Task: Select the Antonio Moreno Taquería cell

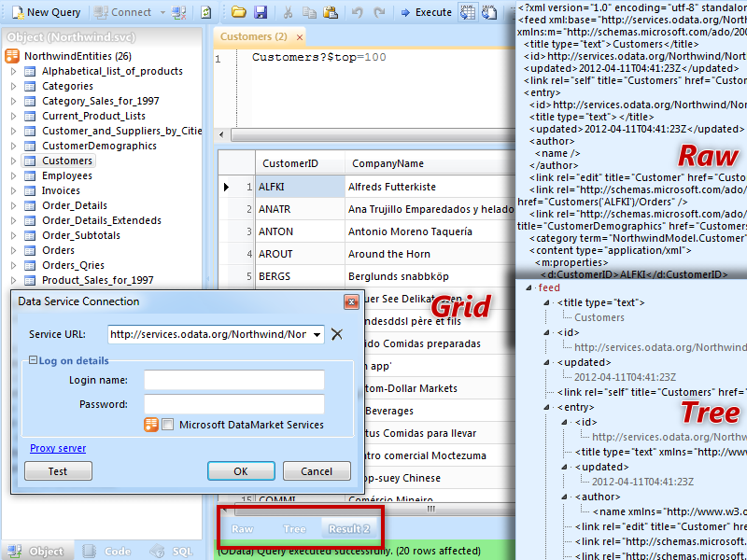Action: (430, 231)
